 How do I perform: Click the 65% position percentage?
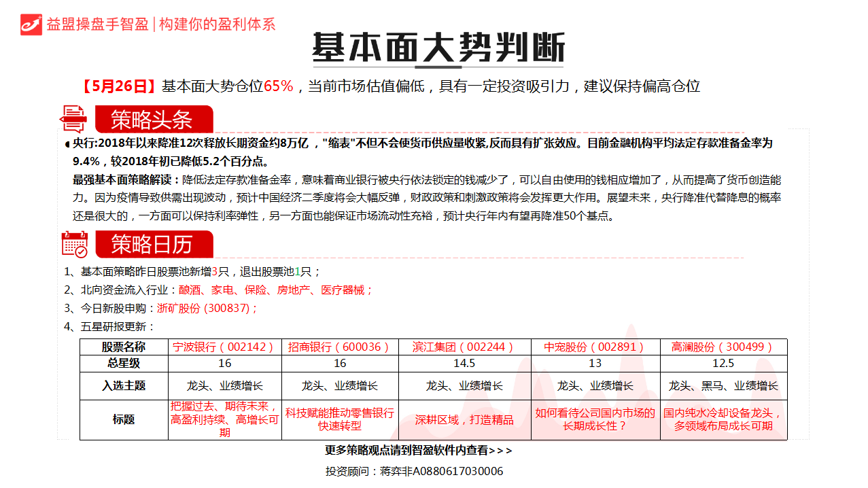pyautogui.click(x=278, y=86)
